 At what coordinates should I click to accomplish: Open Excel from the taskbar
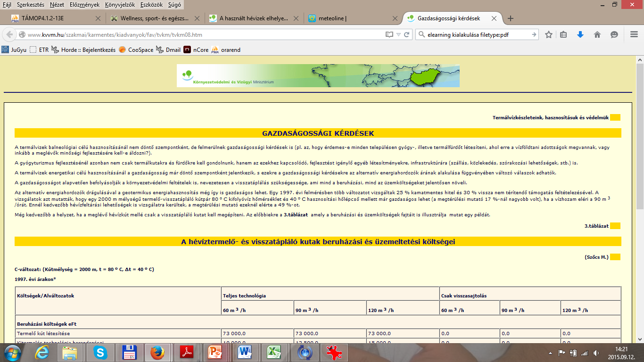coord(273,353)
